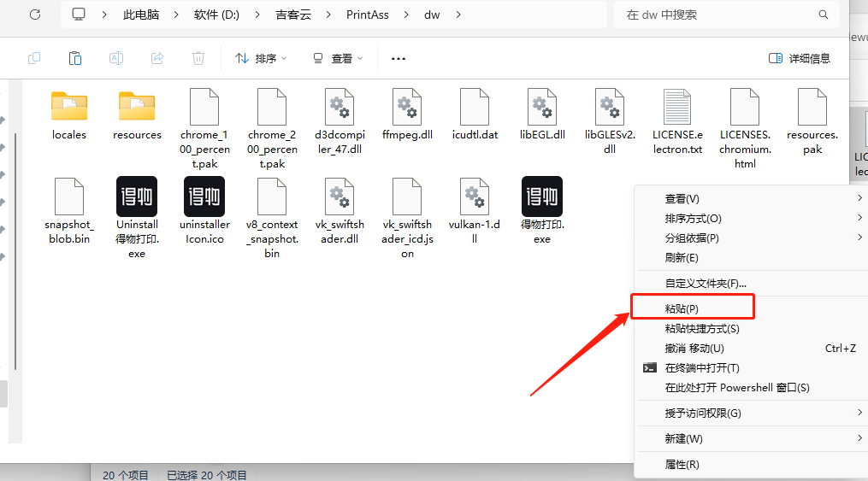868x481 pixels.
Task: Select ffmpeg.dll file
Action: pyautogui.click(x=407, y=115)
